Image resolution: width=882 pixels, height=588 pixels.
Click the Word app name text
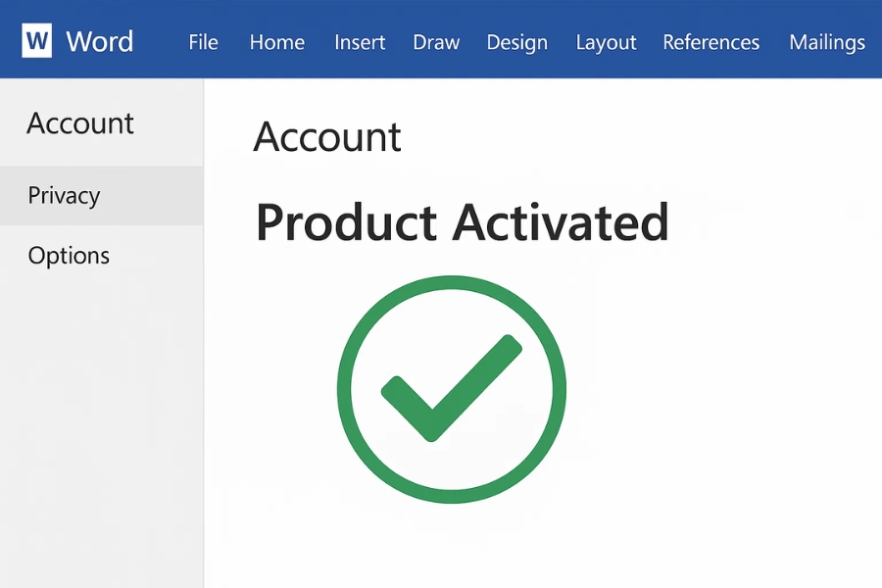(x=99, y=42)
